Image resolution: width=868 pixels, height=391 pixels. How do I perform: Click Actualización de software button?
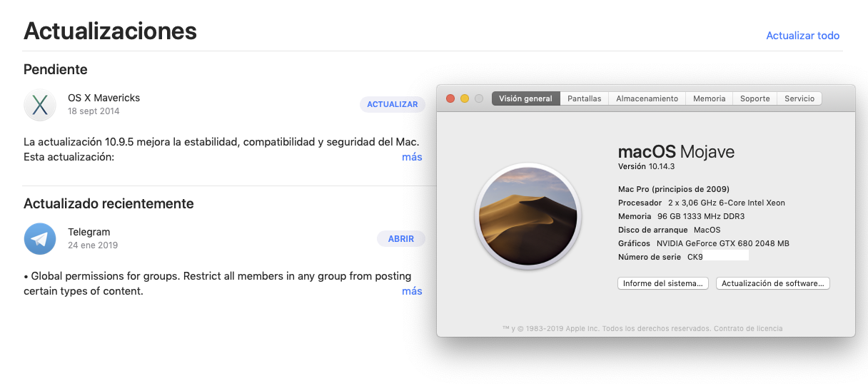[772, 283]
